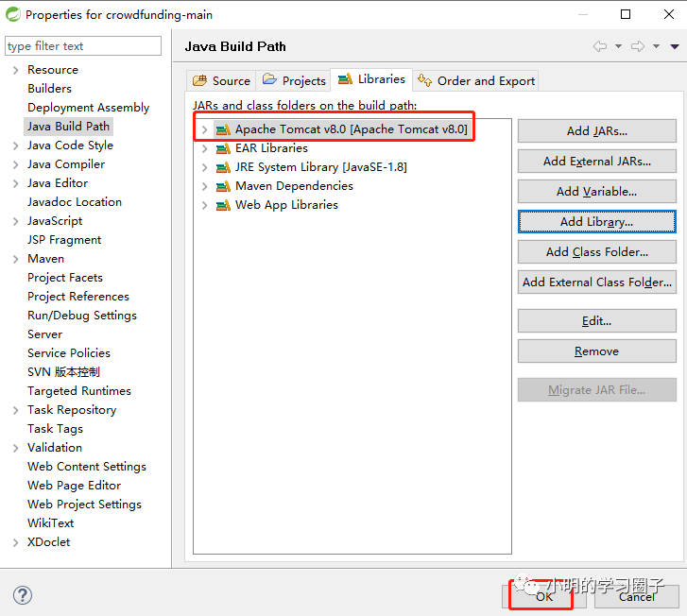Select Web Page Editor in the tree
Screen dimensions: 687x616
[x=74, y=486]
